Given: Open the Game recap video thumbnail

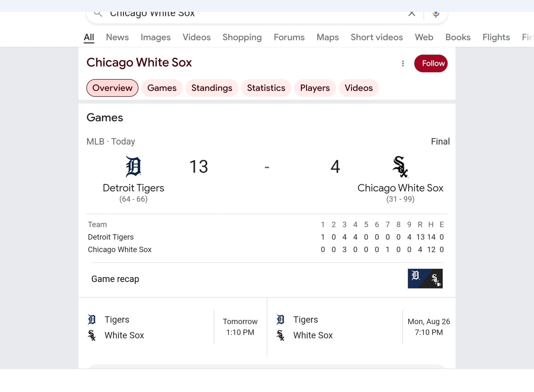Looking at the screenshot, I should 425,279.
